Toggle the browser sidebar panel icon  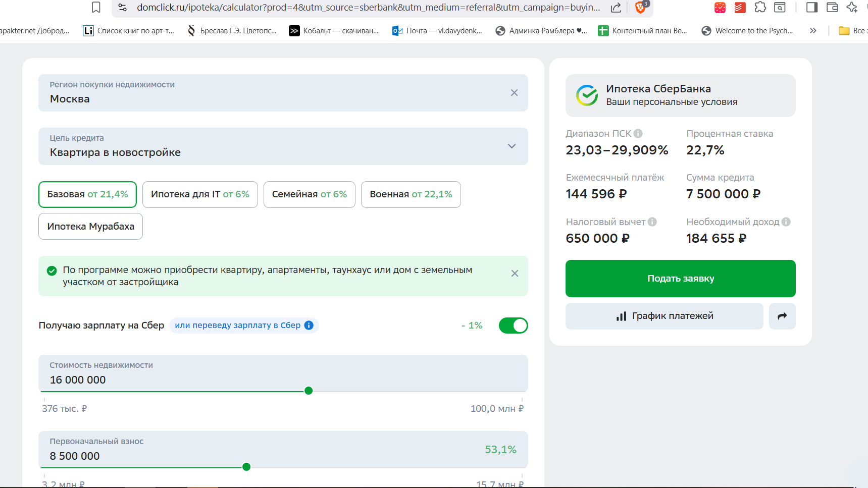(812, 8)
